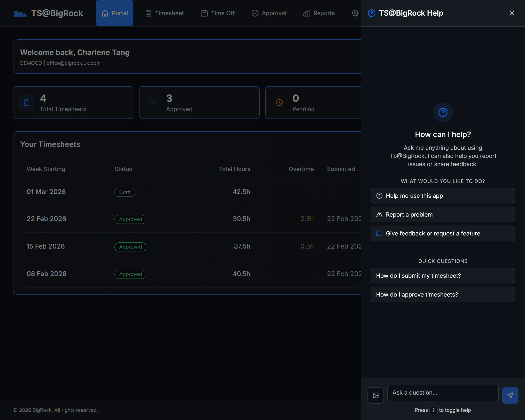This screenshot has width=525, height=420.
Task: Select the Portal home tab
Action: pyautogui.click(x=114, y=13)
